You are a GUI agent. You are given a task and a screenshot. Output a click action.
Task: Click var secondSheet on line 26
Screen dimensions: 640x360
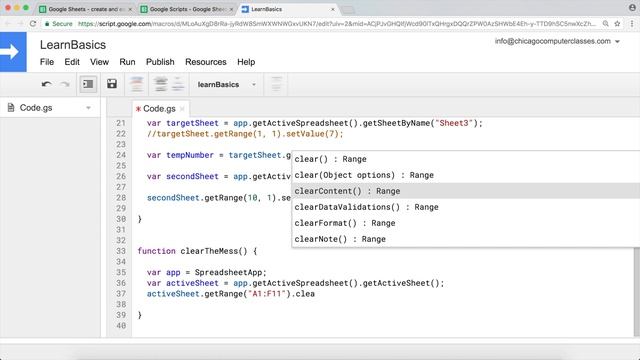point(182,176)
